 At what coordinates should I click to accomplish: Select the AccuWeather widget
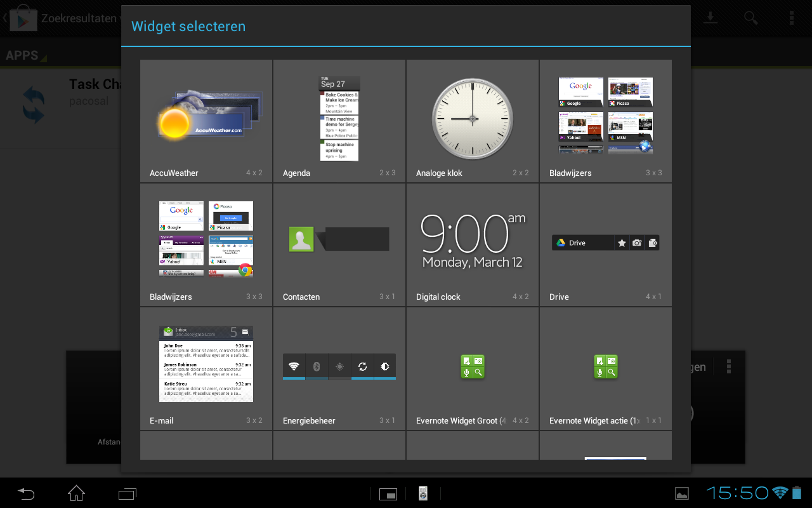[x=206, y=121]
